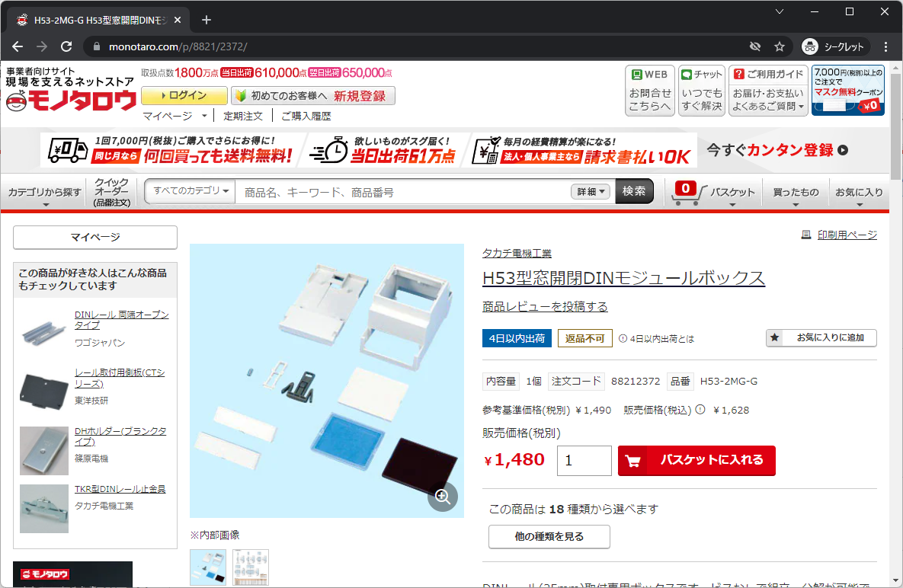Open 定期注文 link
This screenshot has width=903, height=588.
pos(243,116)
